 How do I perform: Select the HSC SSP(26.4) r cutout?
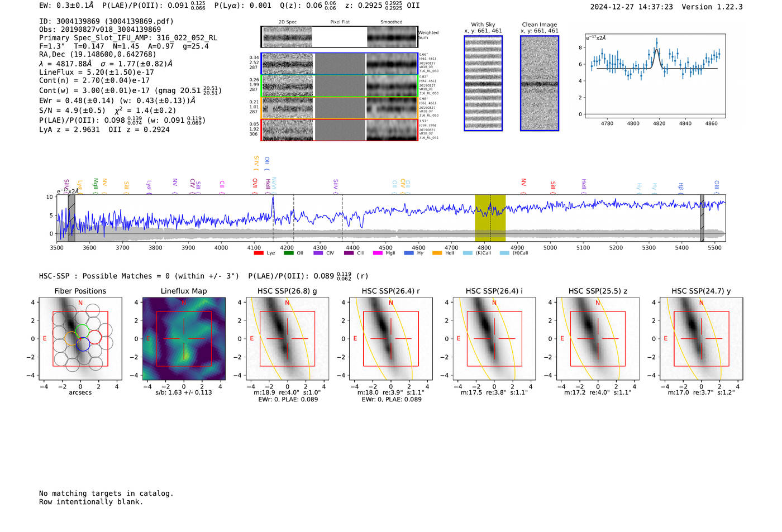tap(391, 339)
